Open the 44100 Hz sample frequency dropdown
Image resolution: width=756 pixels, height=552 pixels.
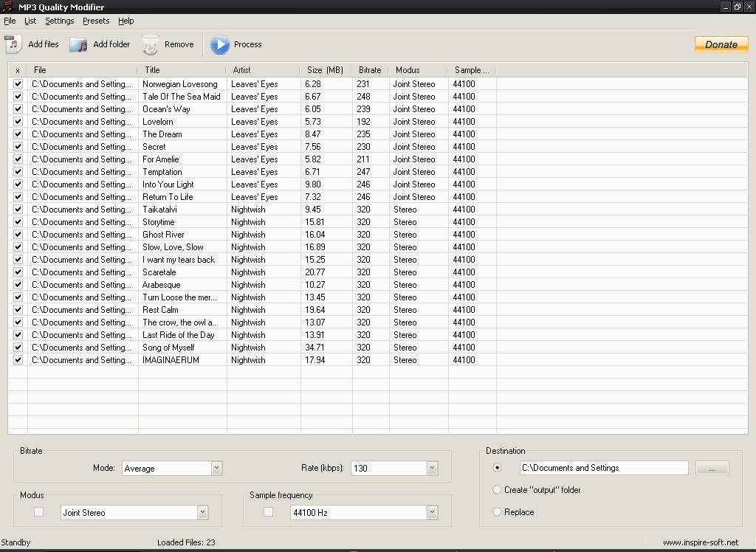point(431,511)
